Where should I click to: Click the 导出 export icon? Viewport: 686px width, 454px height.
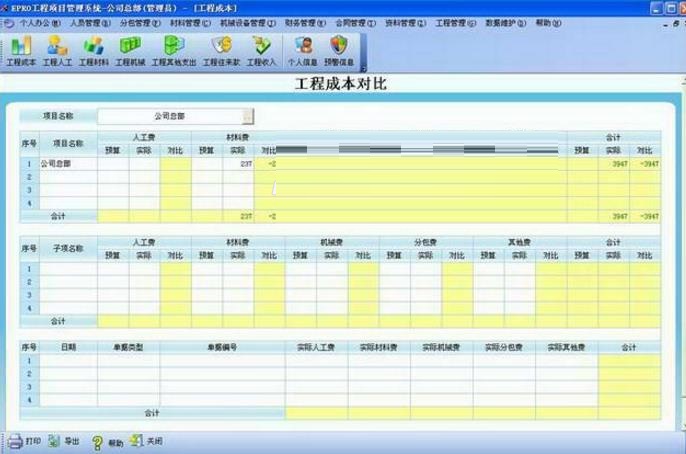pyautogui.click(x=54, y=441)
